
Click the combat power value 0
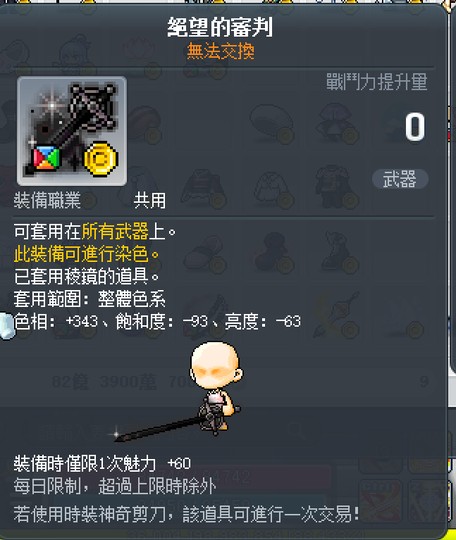click(x=415, y=127)
